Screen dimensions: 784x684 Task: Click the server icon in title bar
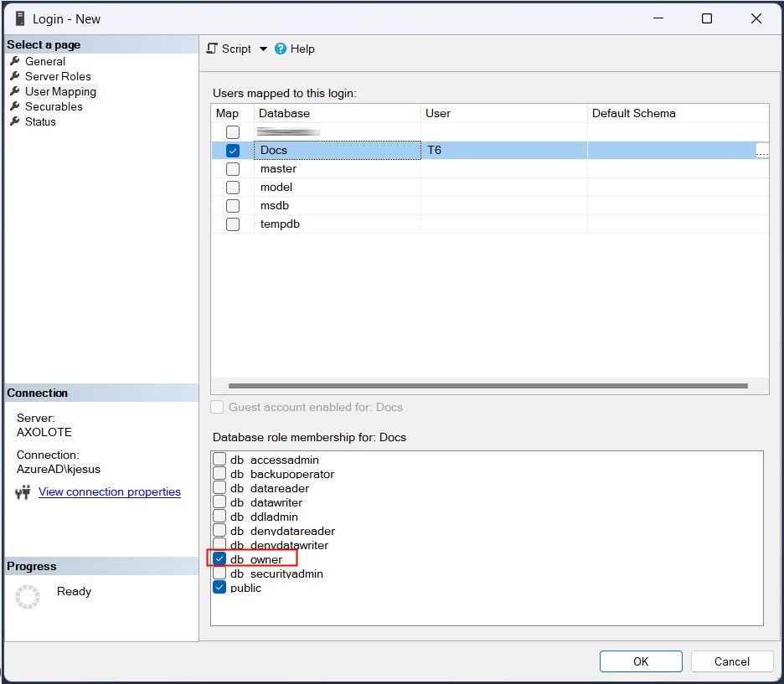click(x=20, y=19)
